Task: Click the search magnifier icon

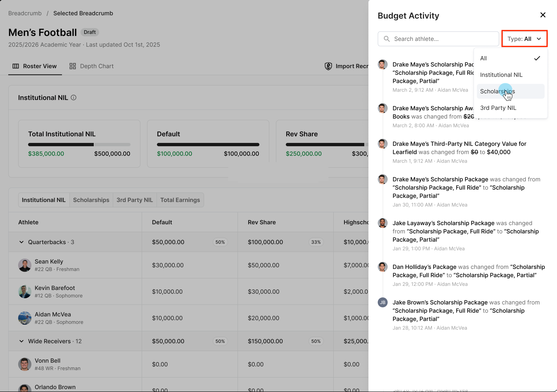Action: [387, 39]
